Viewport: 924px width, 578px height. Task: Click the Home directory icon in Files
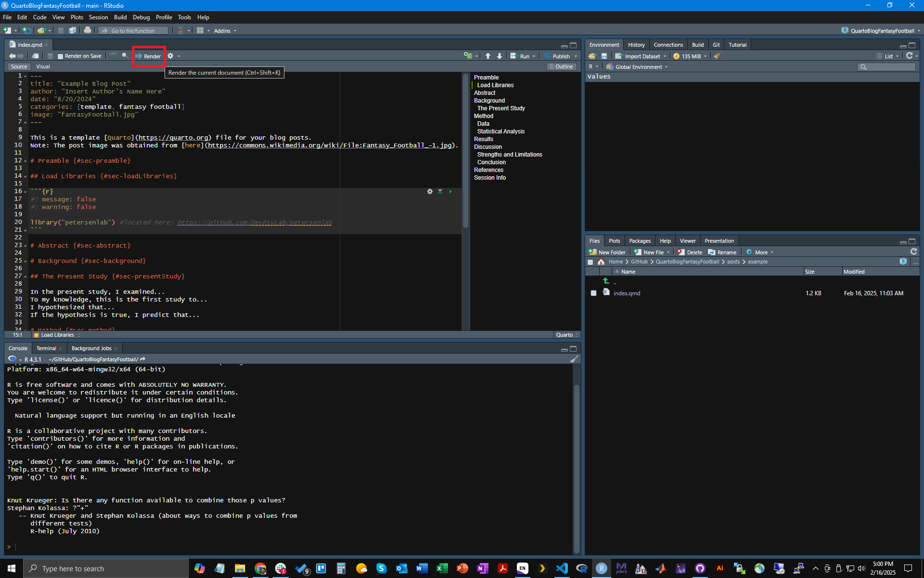pyautogui.click(x=601, y=262)
